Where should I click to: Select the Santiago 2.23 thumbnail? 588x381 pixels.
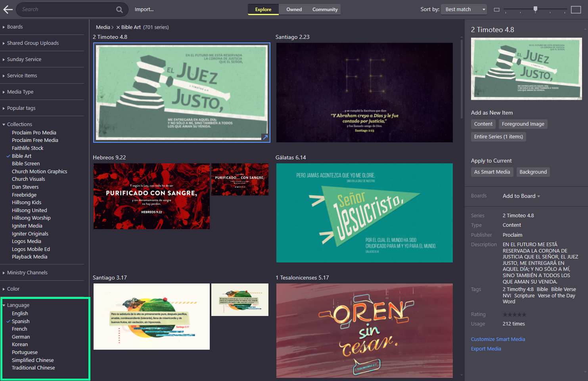pyautogui.click(x=364, y=93)
